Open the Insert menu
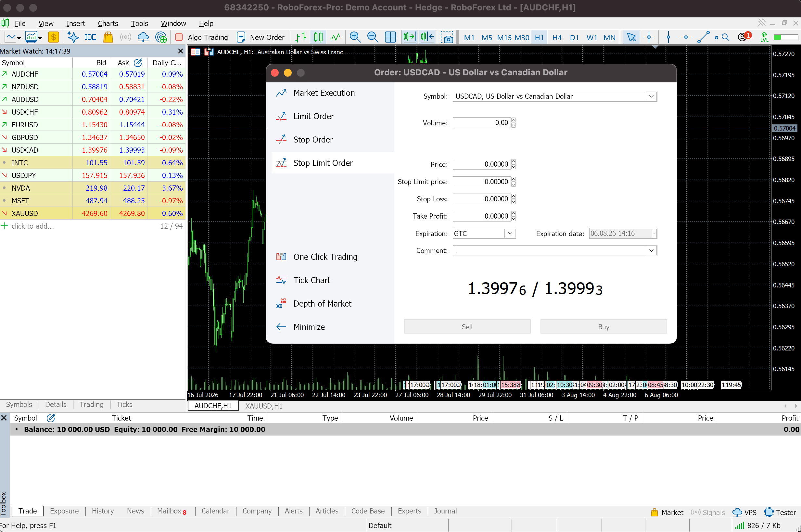801x532 pixels. pos(76,23)
